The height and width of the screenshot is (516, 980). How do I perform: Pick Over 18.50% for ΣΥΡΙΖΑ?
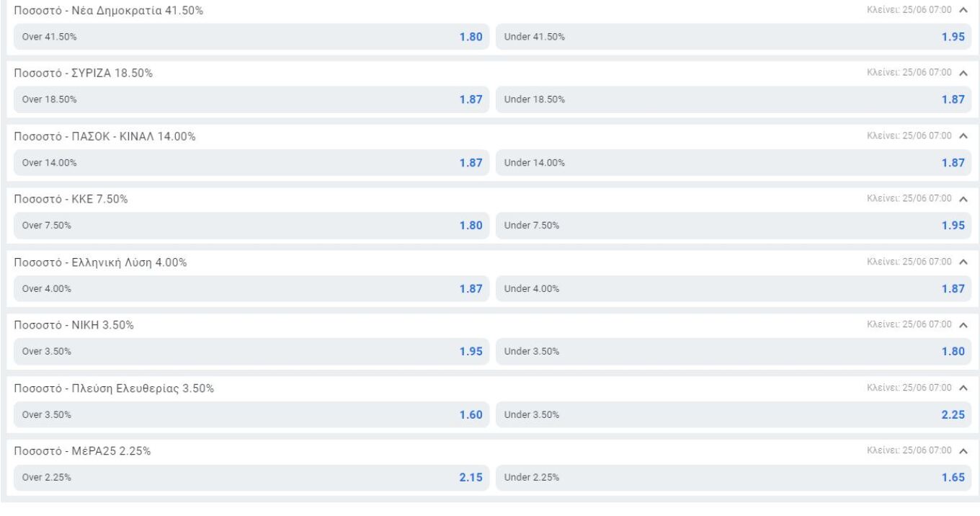[251, 99]
